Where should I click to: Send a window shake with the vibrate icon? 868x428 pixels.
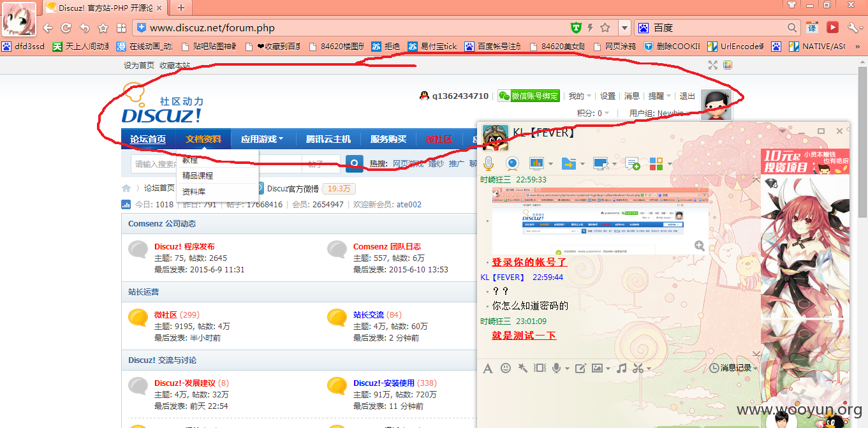pyautogui.click(x=540, y=368)
